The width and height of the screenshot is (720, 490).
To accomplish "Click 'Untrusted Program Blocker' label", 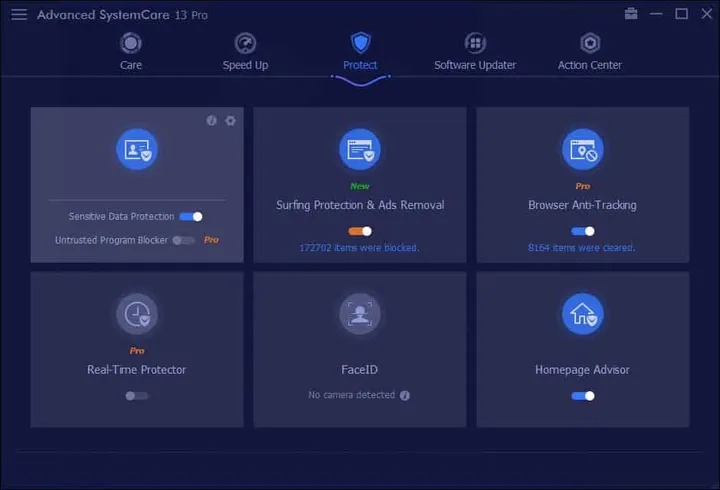I will click(x=112, y=240).
